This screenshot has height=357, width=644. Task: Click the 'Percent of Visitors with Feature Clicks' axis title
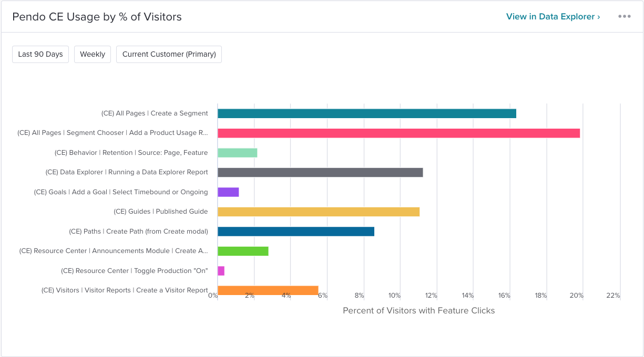(419, 311)
